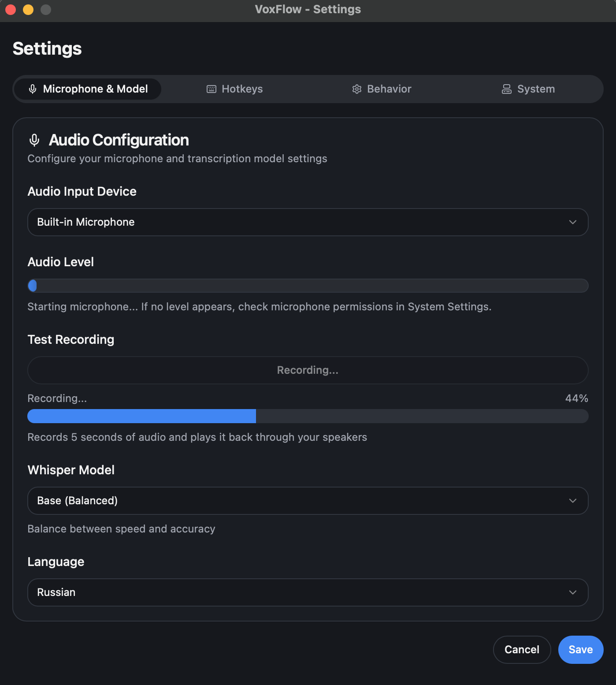The width and height of the screenshot is (616, 685).
Task: Save the settings
Action: pyautogui.click(x=580, y=649)
